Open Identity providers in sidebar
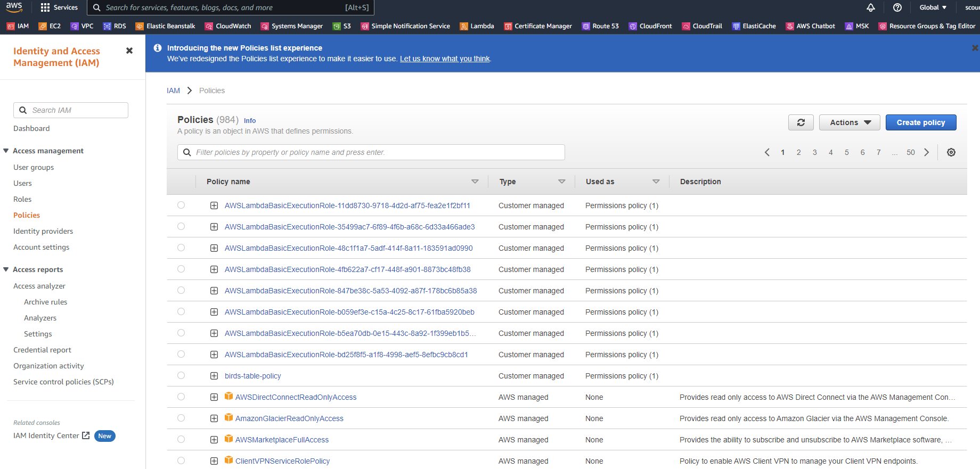This screenshot has width=980, height=469. tap(43, 231)
